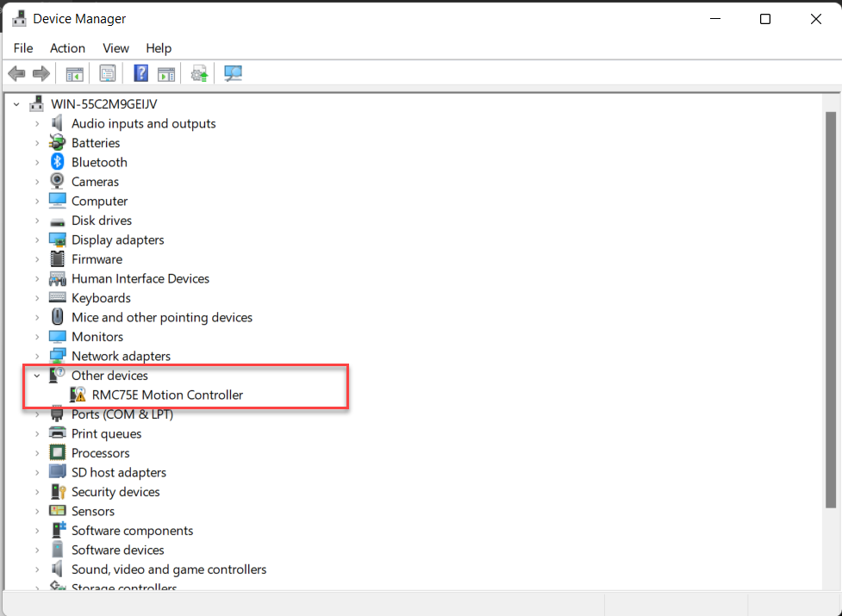Click the Properties toolbar icon

point(108,73)
